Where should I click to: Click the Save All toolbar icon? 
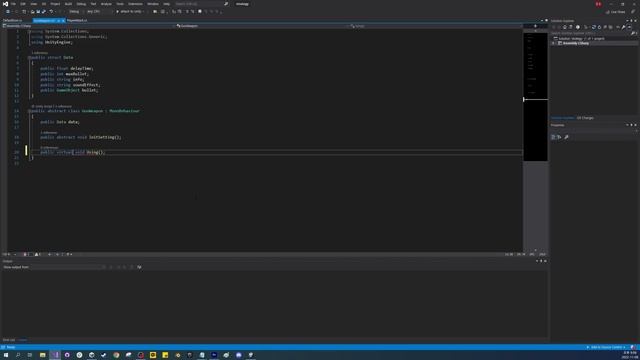tap(44, 11)
